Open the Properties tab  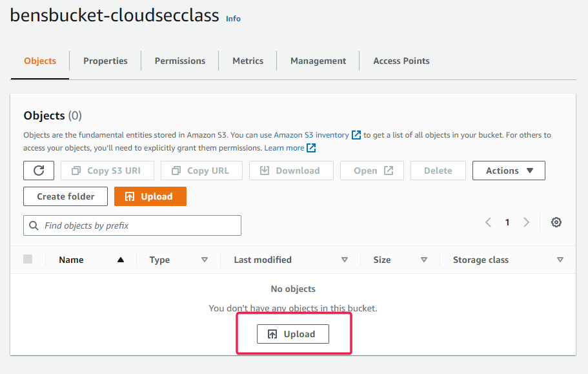pyautogui.click(x=105, y=61)
